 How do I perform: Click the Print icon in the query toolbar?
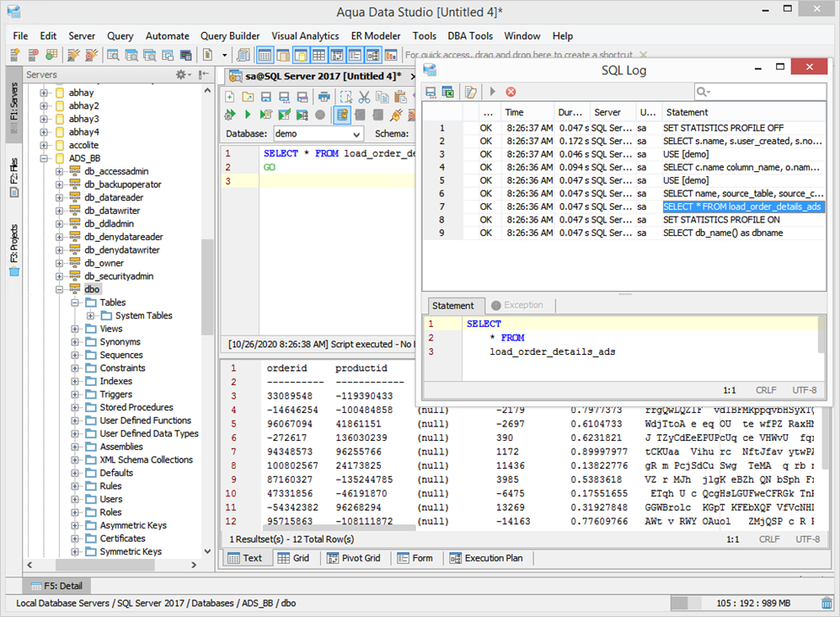pyautogui.click(x=326, y=98)
